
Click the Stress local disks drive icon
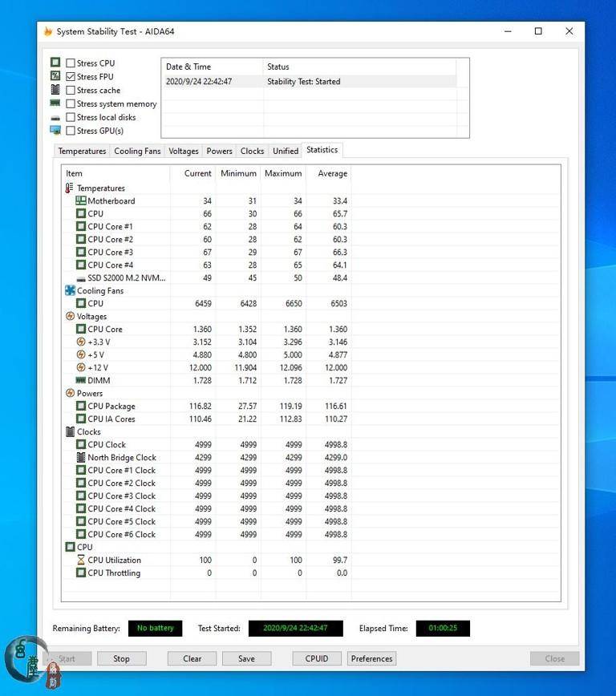(55, 118)
